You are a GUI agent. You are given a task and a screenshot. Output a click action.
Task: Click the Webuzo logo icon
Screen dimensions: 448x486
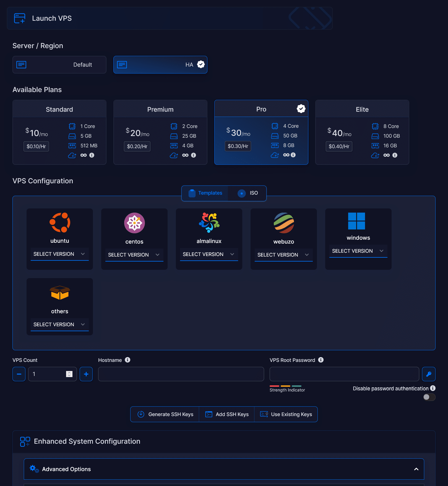tap(284, 223)
